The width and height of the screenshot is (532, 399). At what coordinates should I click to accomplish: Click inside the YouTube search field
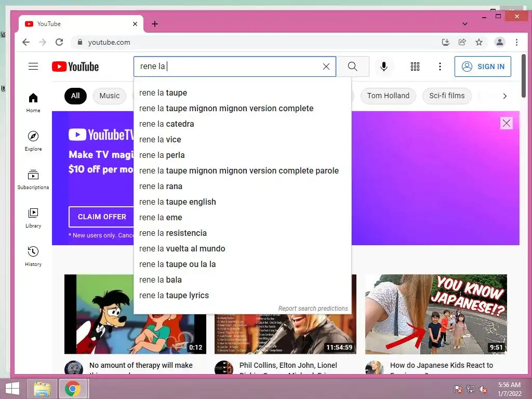tap(235, 66)
